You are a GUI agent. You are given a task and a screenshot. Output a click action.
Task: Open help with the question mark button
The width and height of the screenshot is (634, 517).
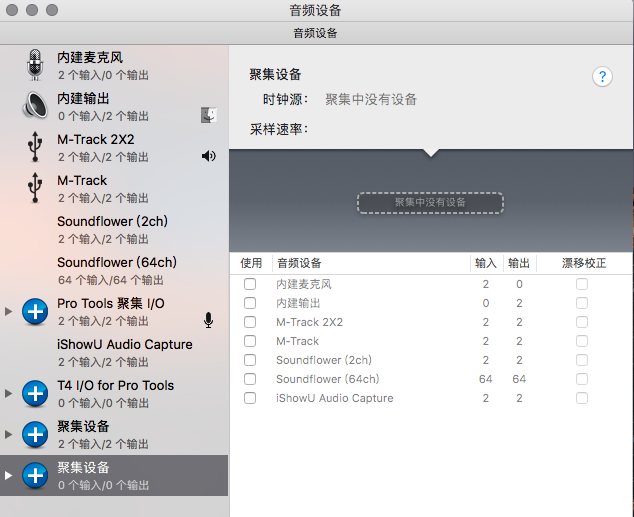602,77
